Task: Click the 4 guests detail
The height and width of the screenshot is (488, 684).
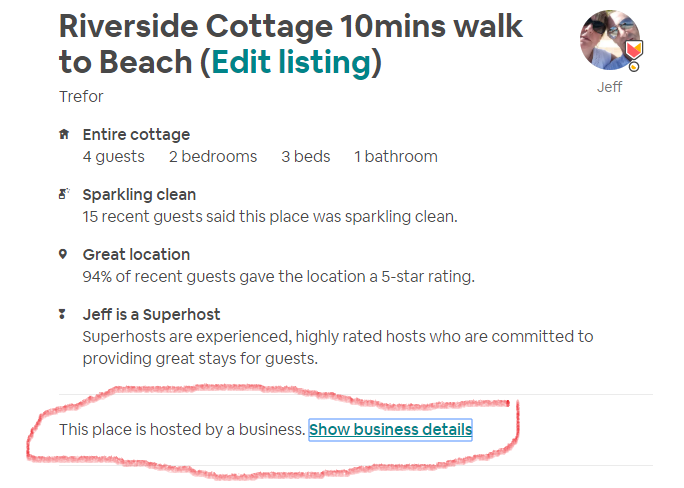Action: tap(113, 156)
